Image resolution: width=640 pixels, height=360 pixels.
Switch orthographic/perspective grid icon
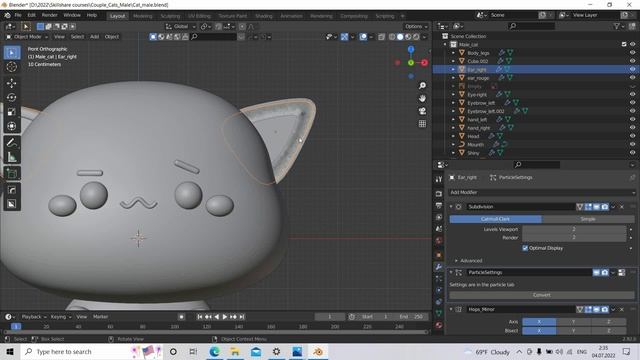(422, 124)
